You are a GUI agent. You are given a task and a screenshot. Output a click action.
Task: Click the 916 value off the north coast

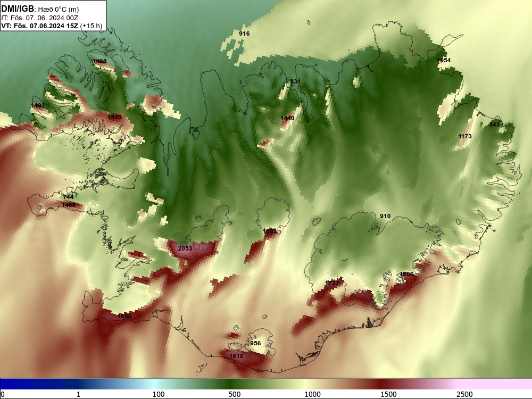pos(244,34)
